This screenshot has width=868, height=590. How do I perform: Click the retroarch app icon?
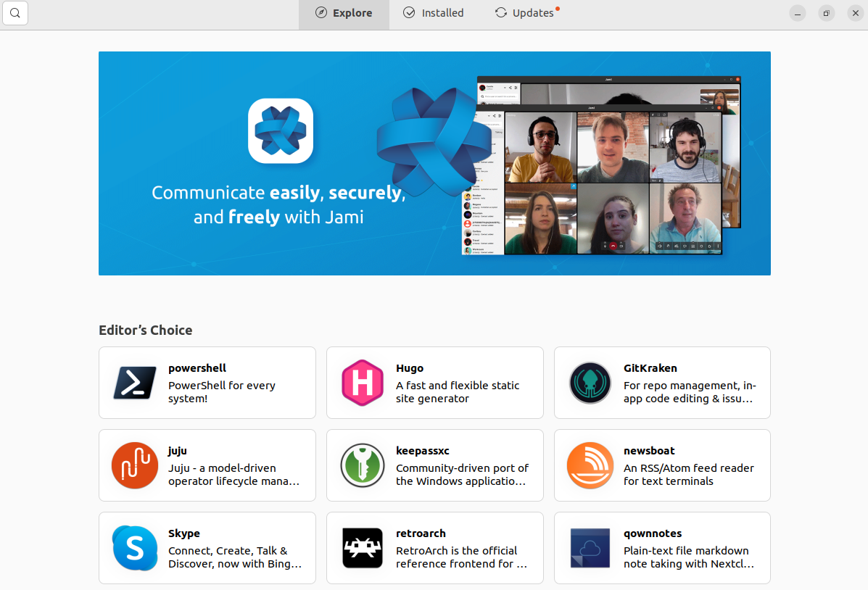(363, 548)
